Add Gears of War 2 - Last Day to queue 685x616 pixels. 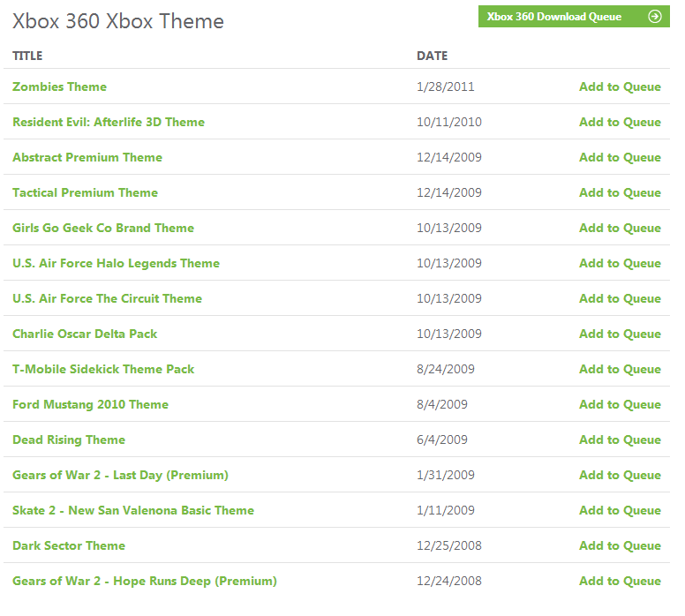620,476
